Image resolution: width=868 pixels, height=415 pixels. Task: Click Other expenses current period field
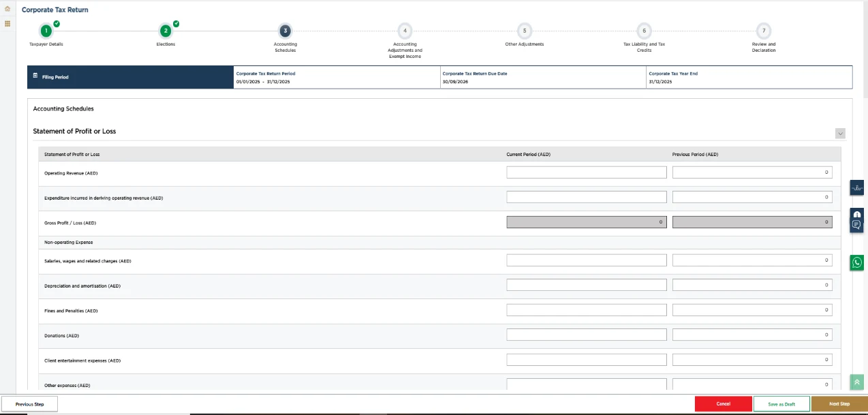tap(587, 384)
